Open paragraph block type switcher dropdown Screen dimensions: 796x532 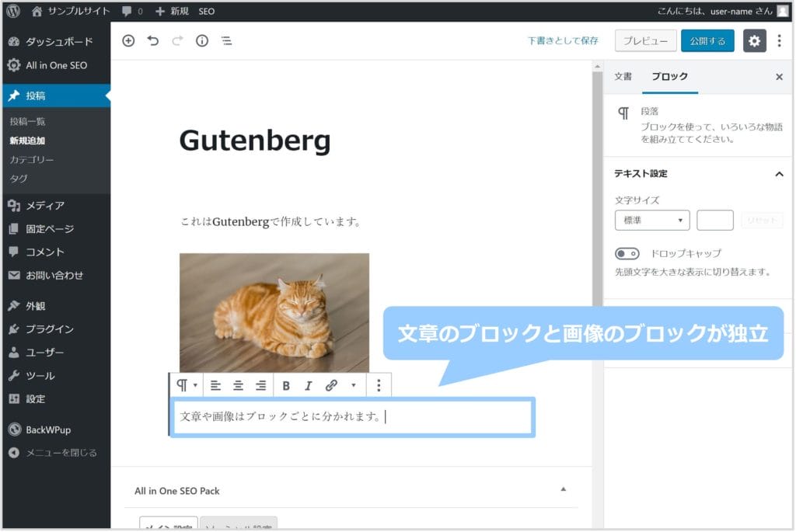[x=187, y=385]
